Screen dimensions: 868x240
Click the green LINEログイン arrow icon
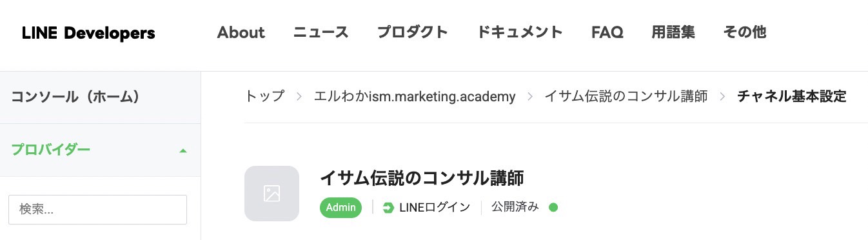[388, 208]
